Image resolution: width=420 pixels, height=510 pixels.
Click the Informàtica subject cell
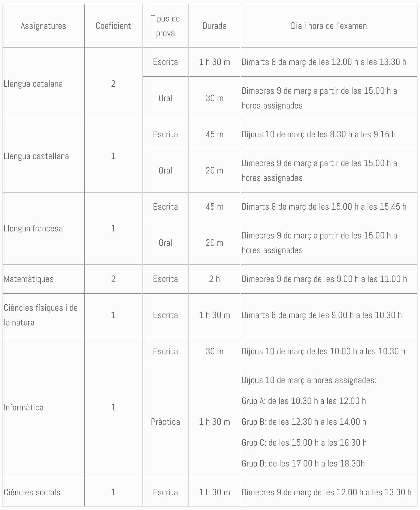[24, 407]
